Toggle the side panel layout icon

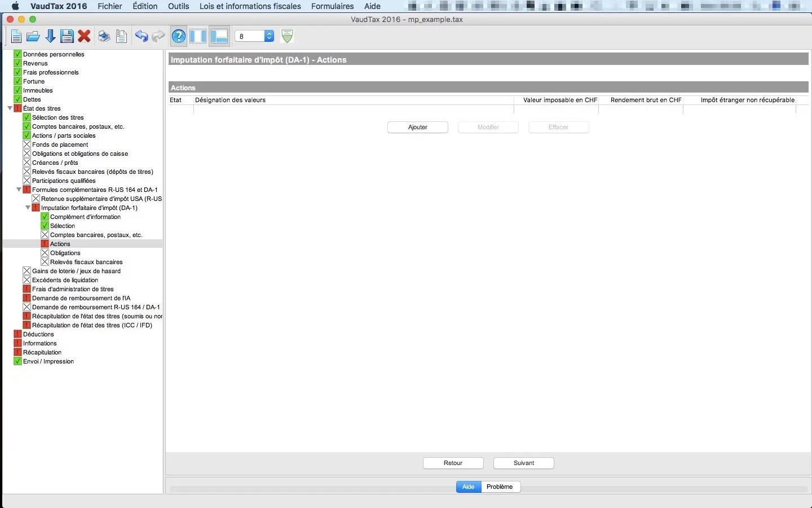198,37
